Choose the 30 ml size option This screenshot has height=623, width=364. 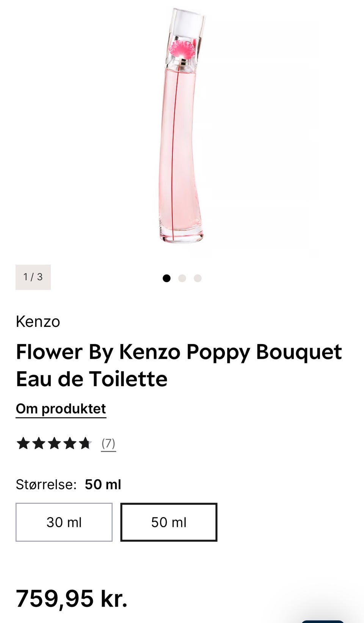[x=64, y=522]
